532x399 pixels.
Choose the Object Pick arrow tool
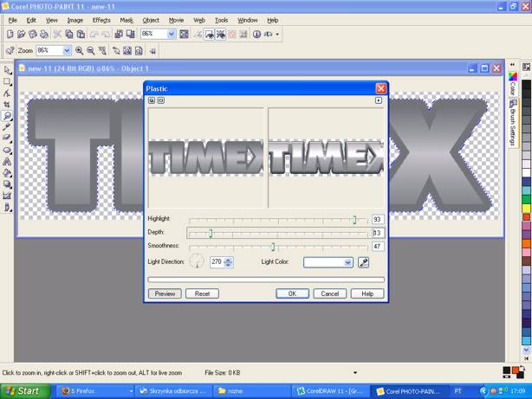coord(8,70)
